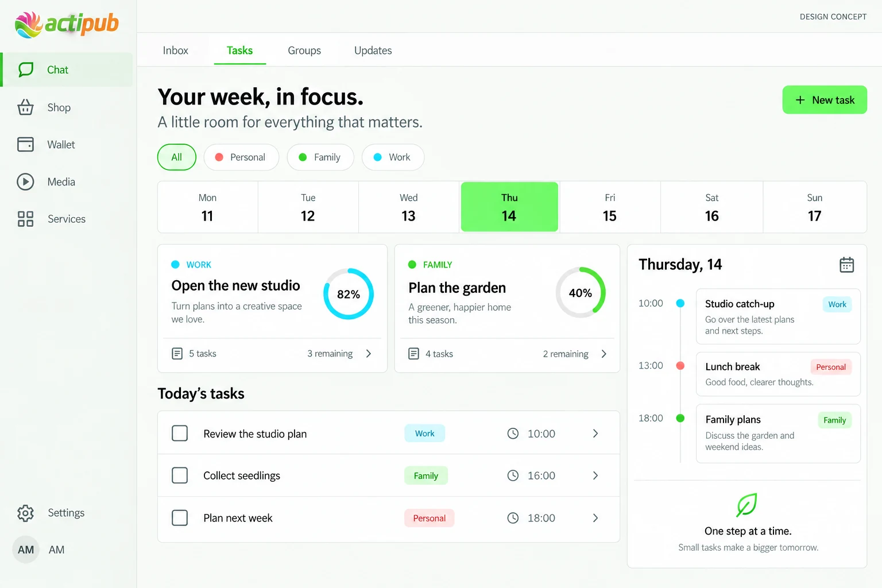Image resolution: width=882 pixels, height=588 pixels.
Task: Click the clock icon next to 16:00
Action: click(x=513, y=475)
